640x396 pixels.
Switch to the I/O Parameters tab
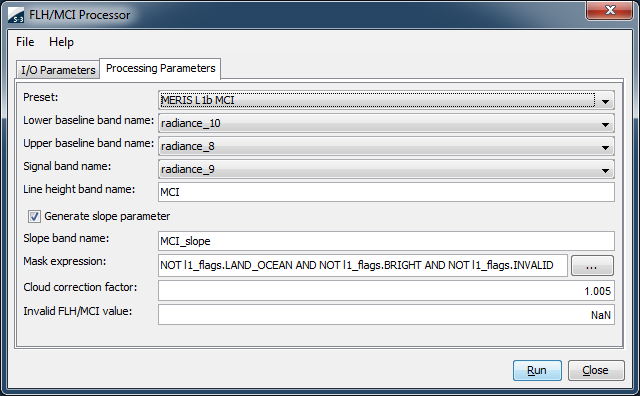point(58,70)
